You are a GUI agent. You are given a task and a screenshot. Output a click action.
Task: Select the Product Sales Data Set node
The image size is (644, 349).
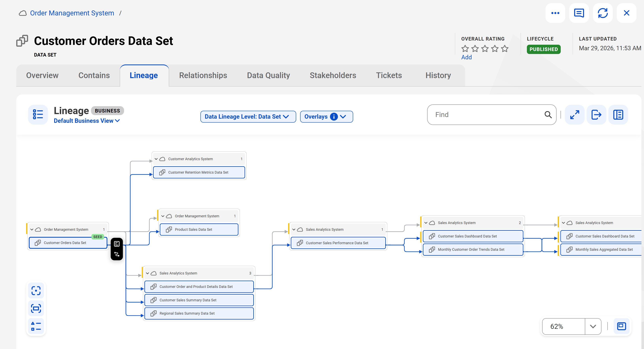199,230
